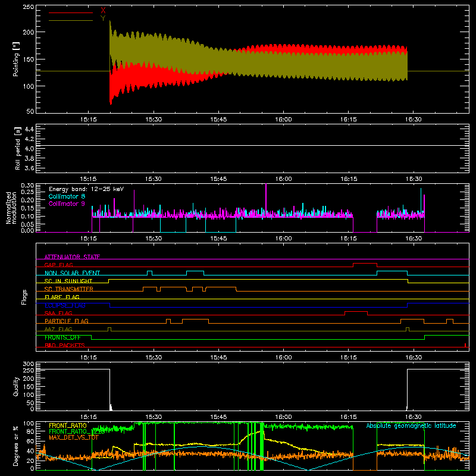Click the 15:15 tick under the Pointing plot
This screenshot has width=476, height=476.
point(88,120)
